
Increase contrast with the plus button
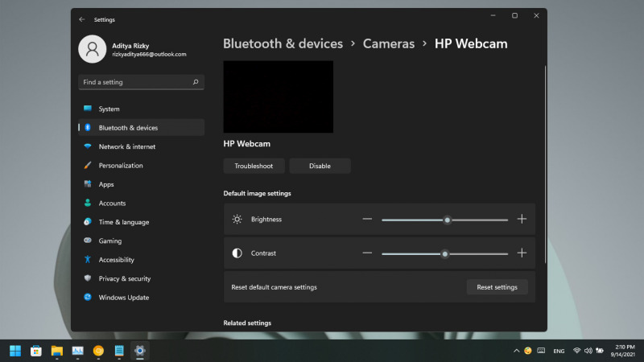tap(522, 253)
